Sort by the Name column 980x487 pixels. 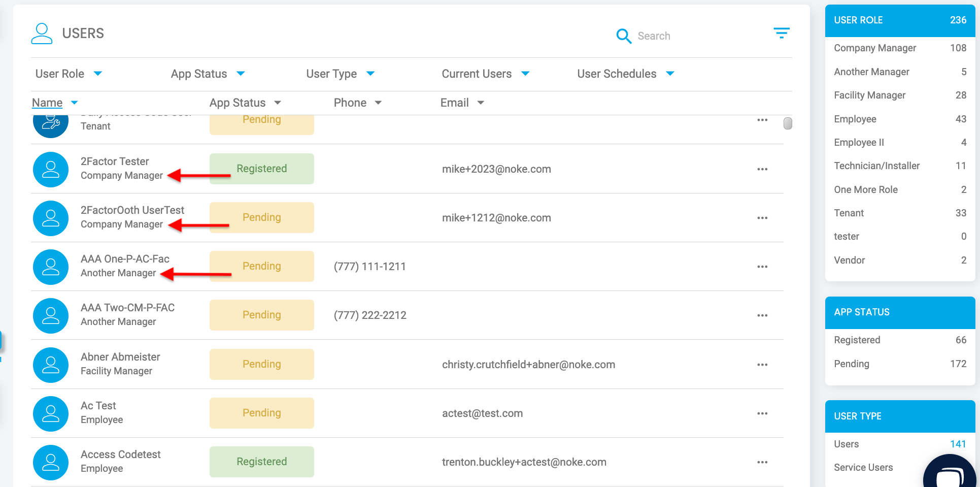tap(55, 103)
